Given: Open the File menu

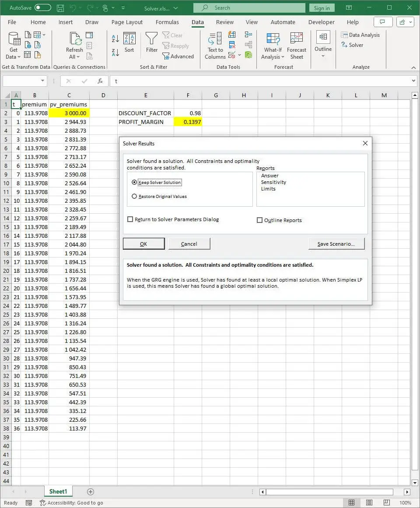Looking at the screenshot, I should click(12, 22).
